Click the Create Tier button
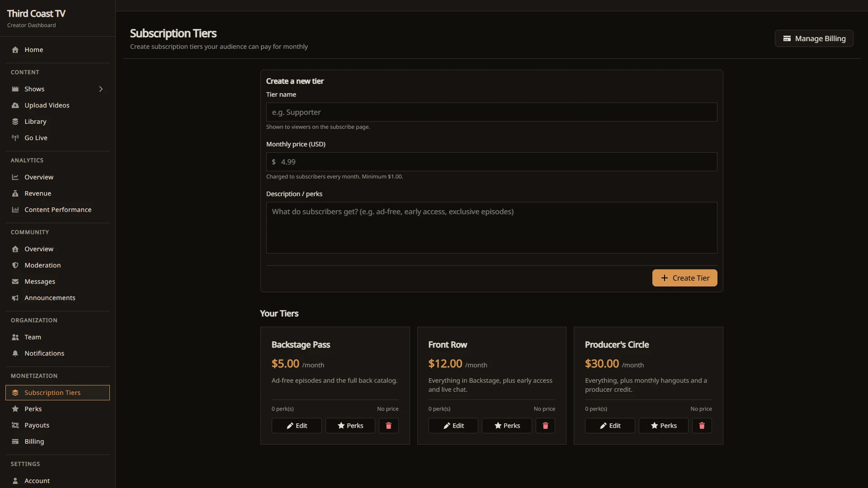Image resolution: width=868 pixels, height=488 pixels. (x=684, y=278)
